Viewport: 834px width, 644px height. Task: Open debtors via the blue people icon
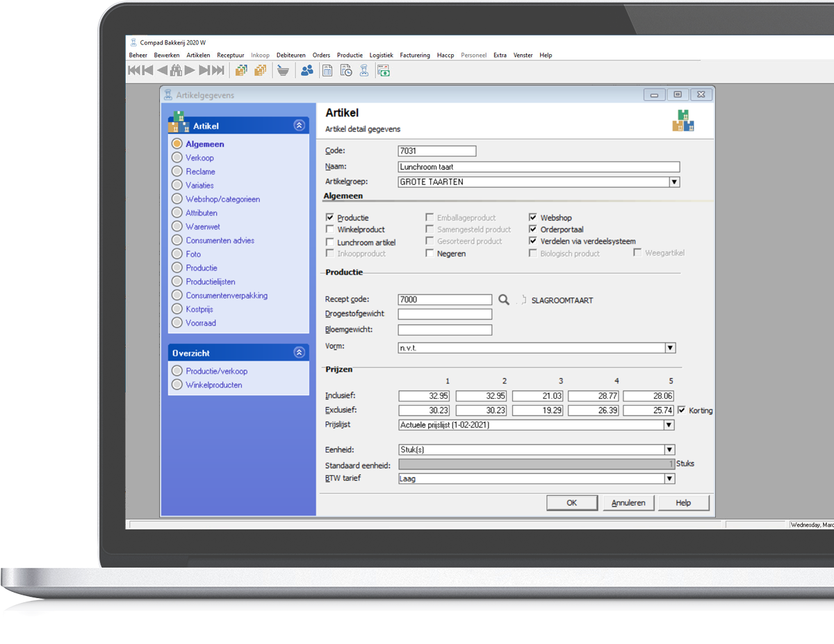click(x=306, y=70)
